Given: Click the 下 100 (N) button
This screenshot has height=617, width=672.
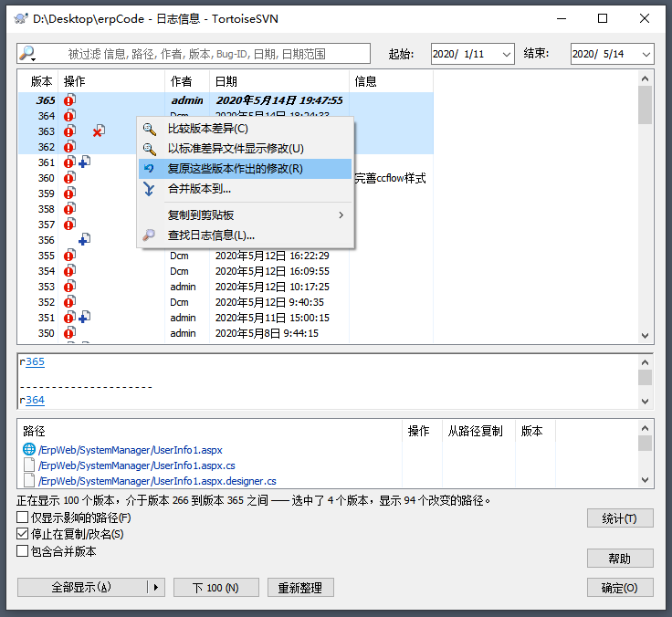Looking at the screenshot, I should coord(216,588).
